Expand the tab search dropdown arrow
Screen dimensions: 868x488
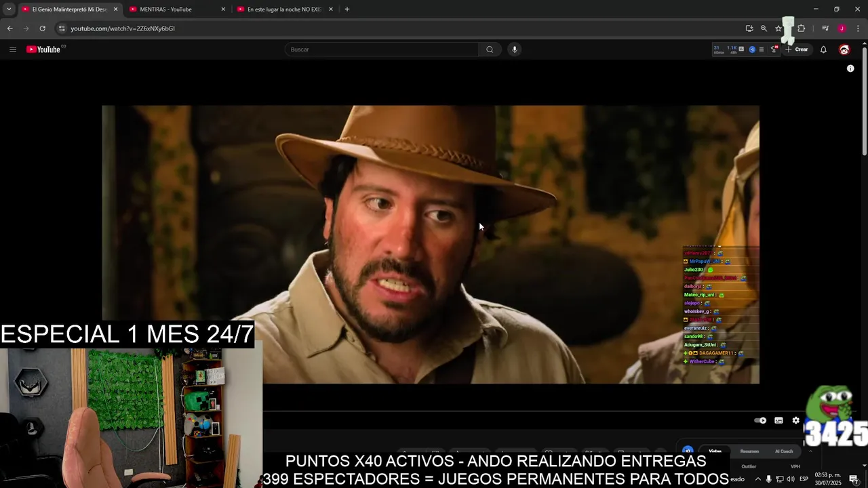tap(9, 9)
